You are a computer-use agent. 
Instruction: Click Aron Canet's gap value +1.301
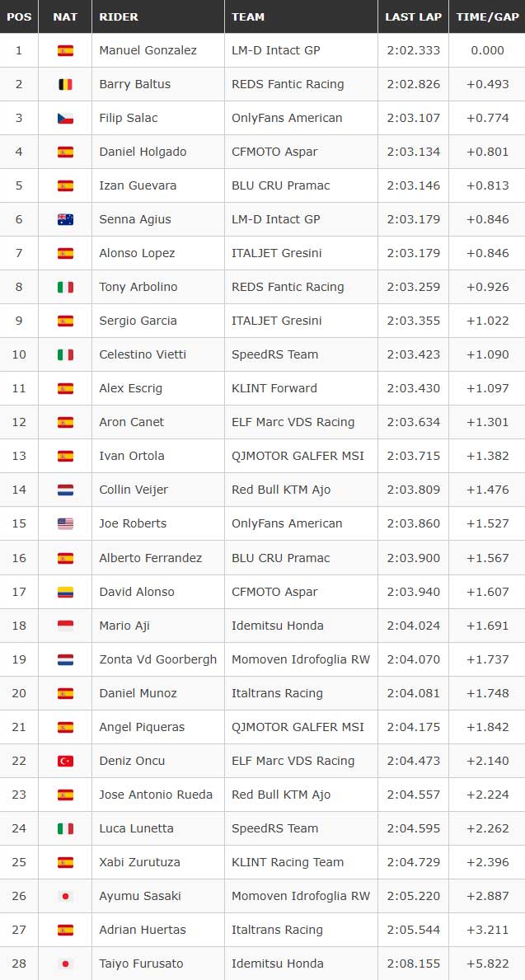point(488,422)
